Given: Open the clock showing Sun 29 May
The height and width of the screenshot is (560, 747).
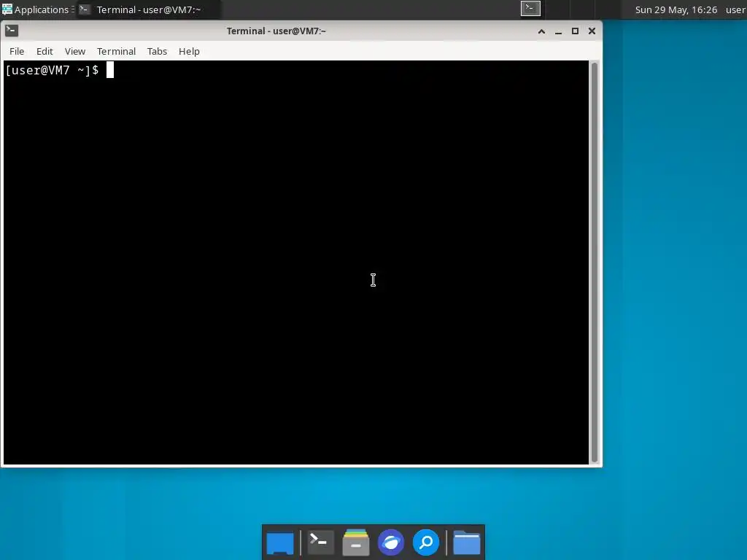Looking at the screenshot, I should pos(676,9).
